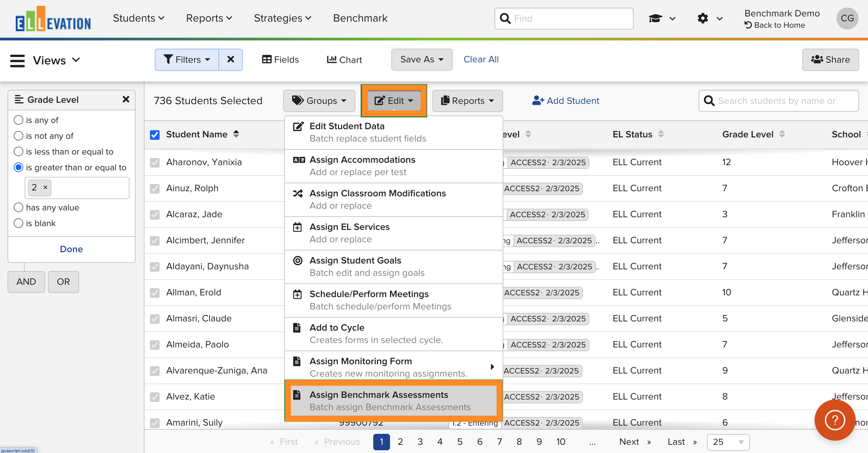Toggle checkbox for Aharonov, Yanixia
Viewport: 868px width, 453px height.
coord(155,162)
